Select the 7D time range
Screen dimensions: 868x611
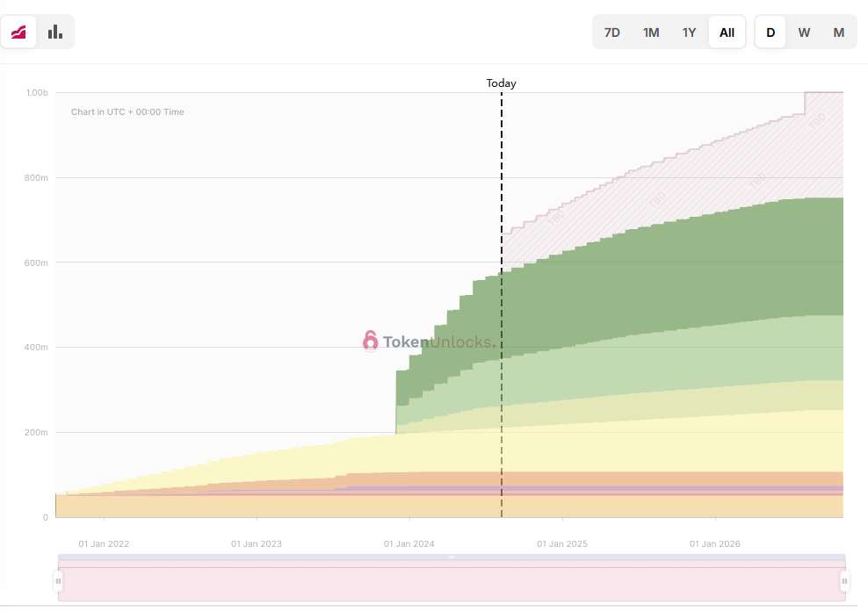click(611, 32)
